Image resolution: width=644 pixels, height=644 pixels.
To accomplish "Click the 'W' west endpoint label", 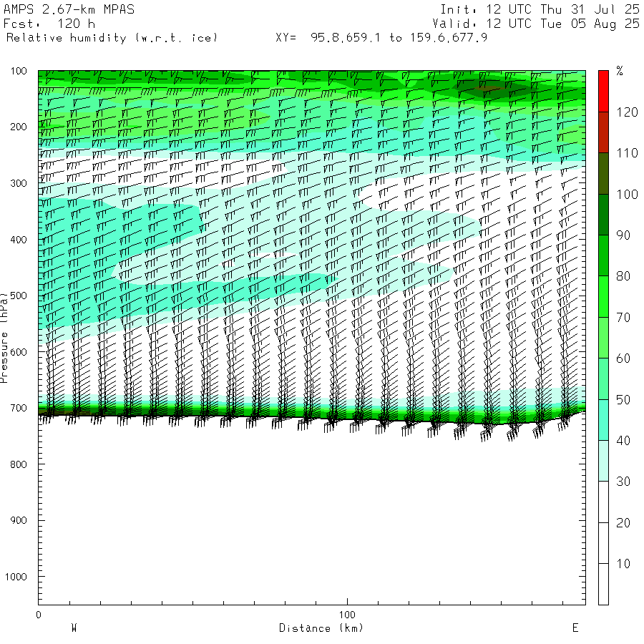I will (74, 628).
